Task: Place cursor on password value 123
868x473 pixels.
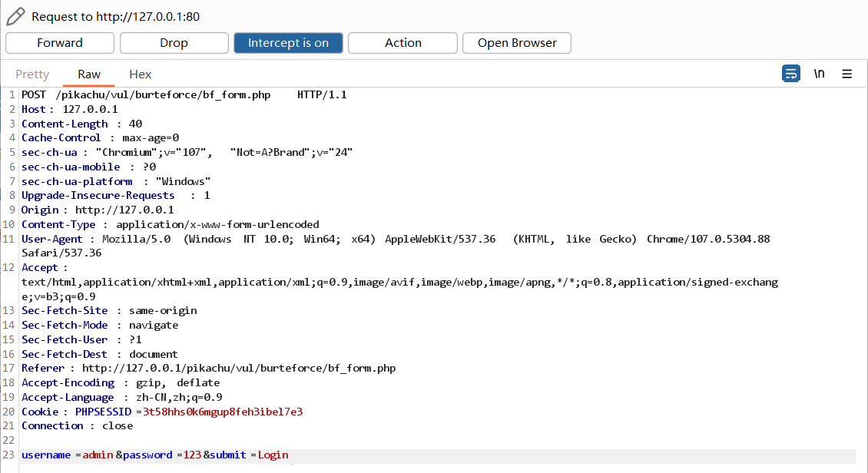Action: [192, 455]
